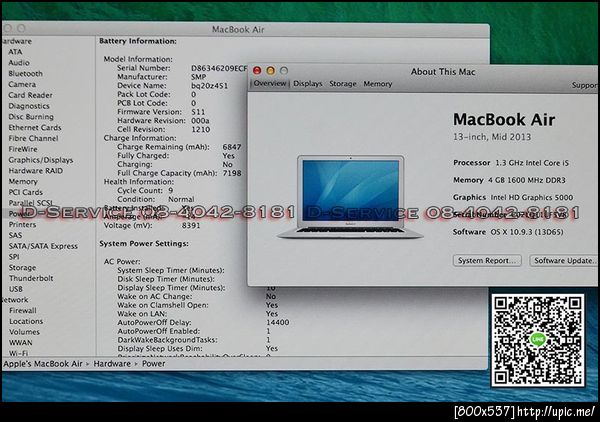600x422 pixels.
Task: Switch to Memory tab in About This Mac
Action: (378, 83)
